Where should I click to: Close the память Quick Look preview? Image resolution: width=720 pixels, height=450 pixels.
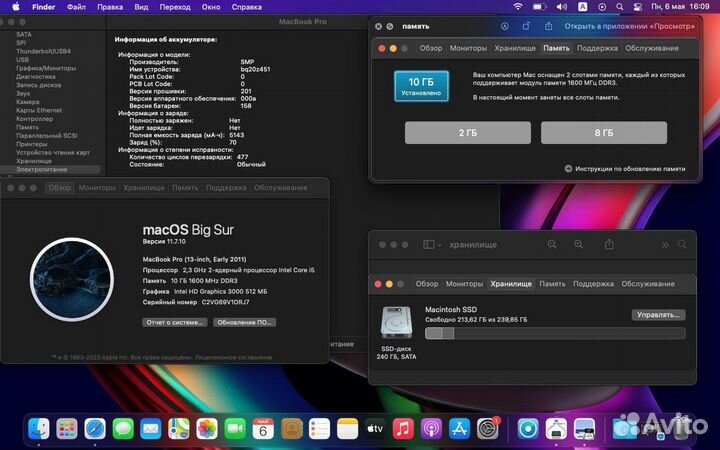[x=378, y=27]
